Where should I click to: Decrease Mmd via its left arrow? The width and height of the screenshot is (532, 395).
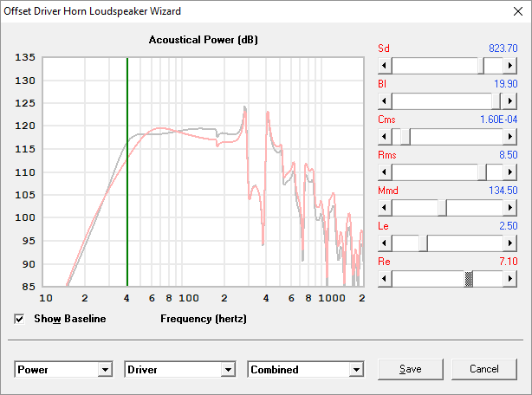[385, 208]
